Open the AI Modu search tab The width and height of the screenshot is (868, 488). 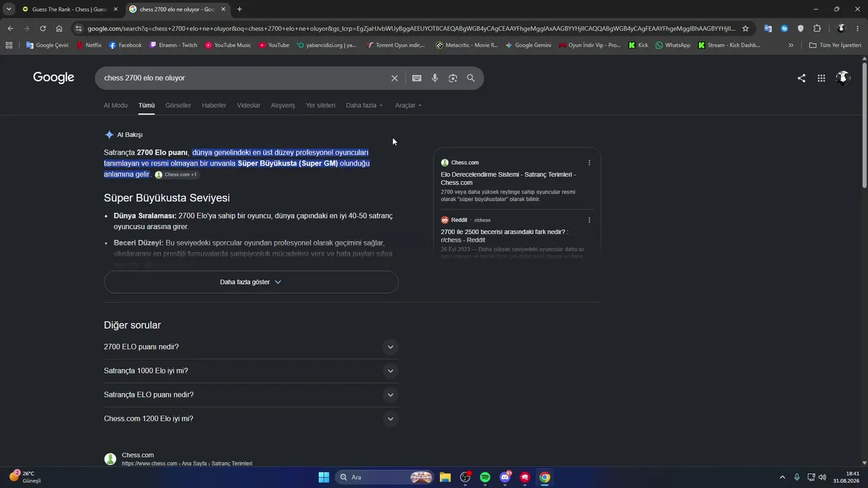coord(115,106)
